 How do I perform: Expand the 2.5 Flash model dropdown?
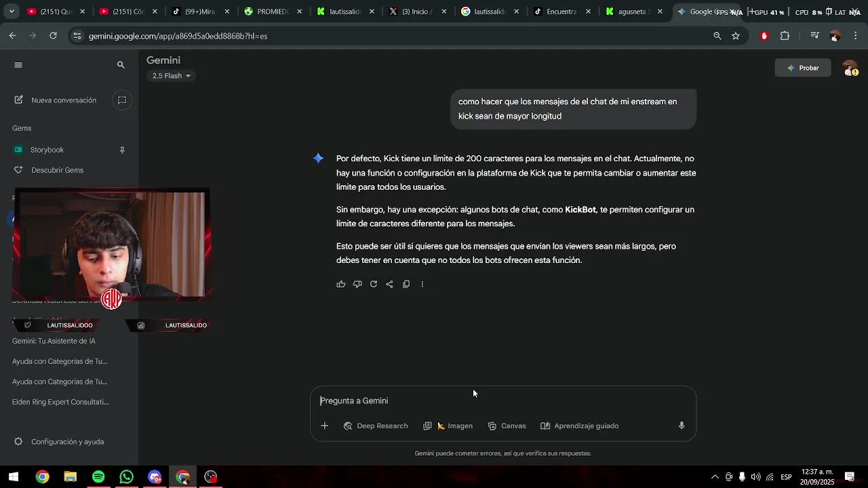pos(172,76)
